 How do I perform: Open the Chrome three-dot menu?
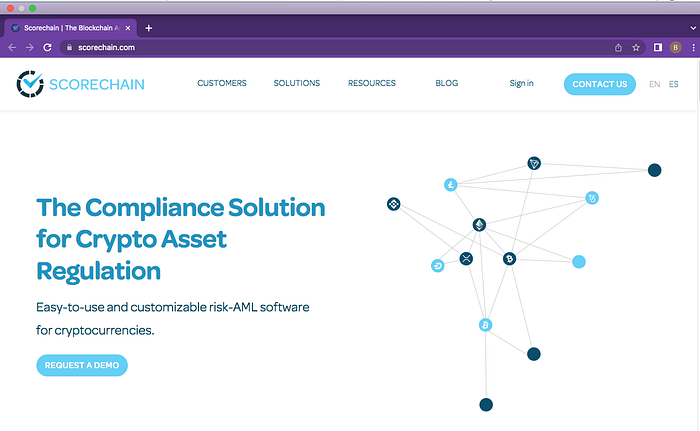693,47
